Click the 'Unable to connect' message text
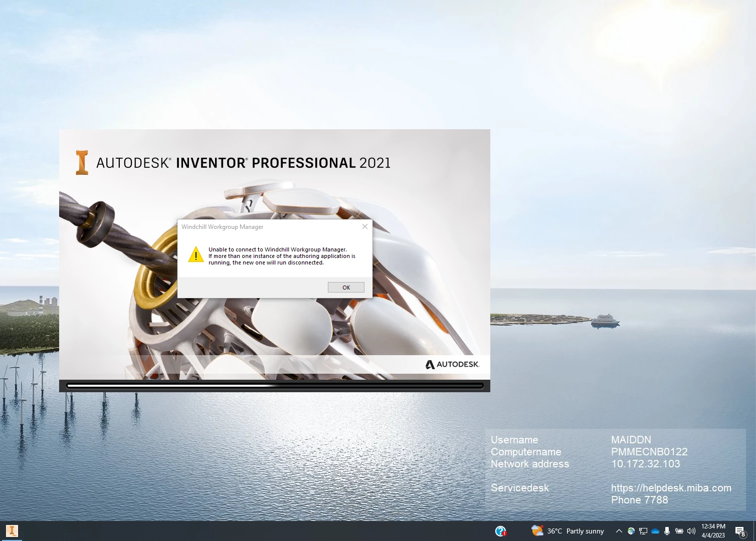Screen dimensions: 756x541 click(x=282, y=256)
